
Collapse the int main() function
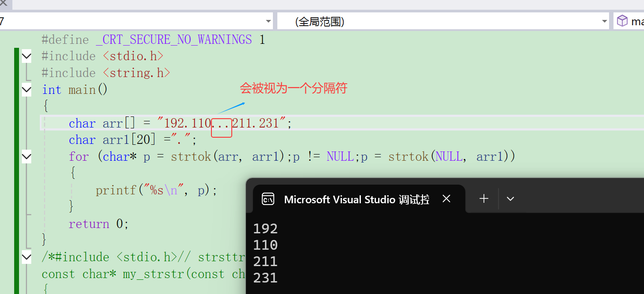pyautogui.click(x=27, y=90)
